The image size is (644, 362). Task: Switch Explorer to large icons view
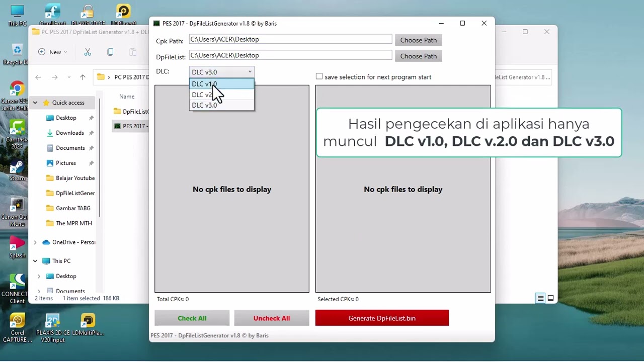pyautogui.click(x=550, y=298)
